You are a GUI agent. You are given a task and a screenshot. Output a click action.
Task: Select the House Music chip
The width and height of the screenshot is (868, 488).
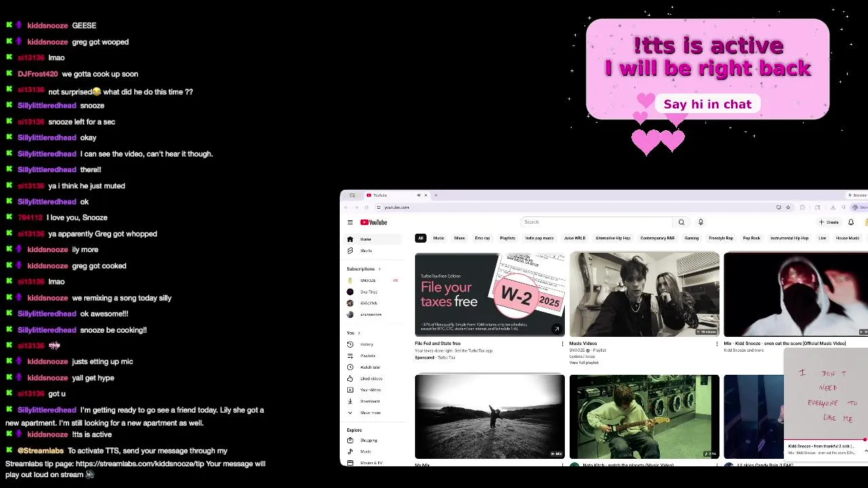pyautogui.click(x=848, y=239)
